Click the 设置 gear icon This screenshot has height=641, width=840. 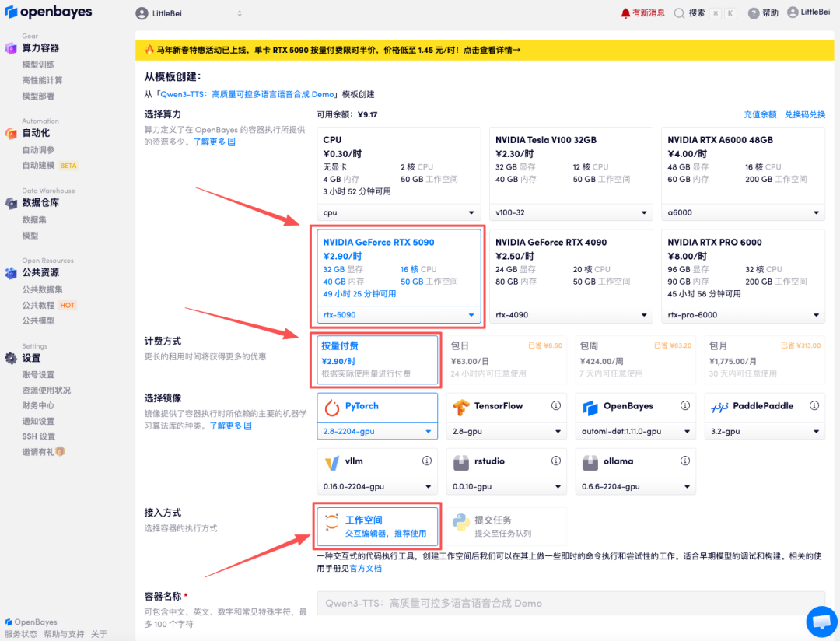11,358
